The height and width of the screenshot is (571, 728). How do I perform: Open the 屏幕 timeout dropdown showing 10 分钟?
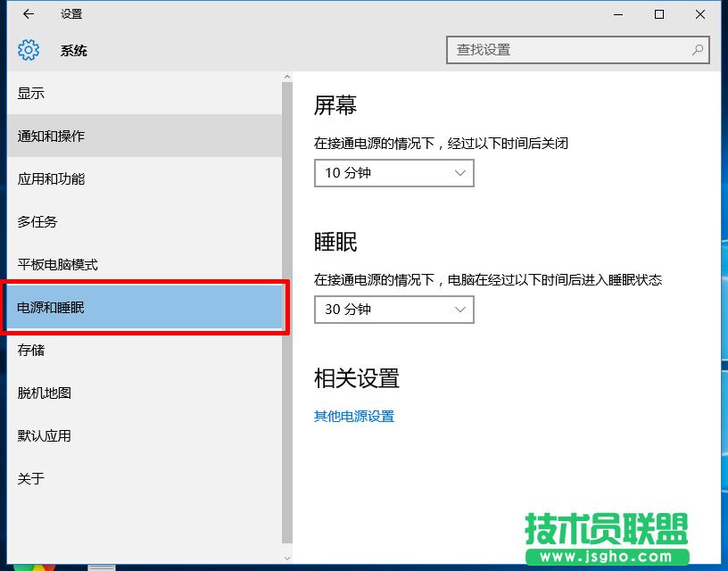click(x=393, y=173)
